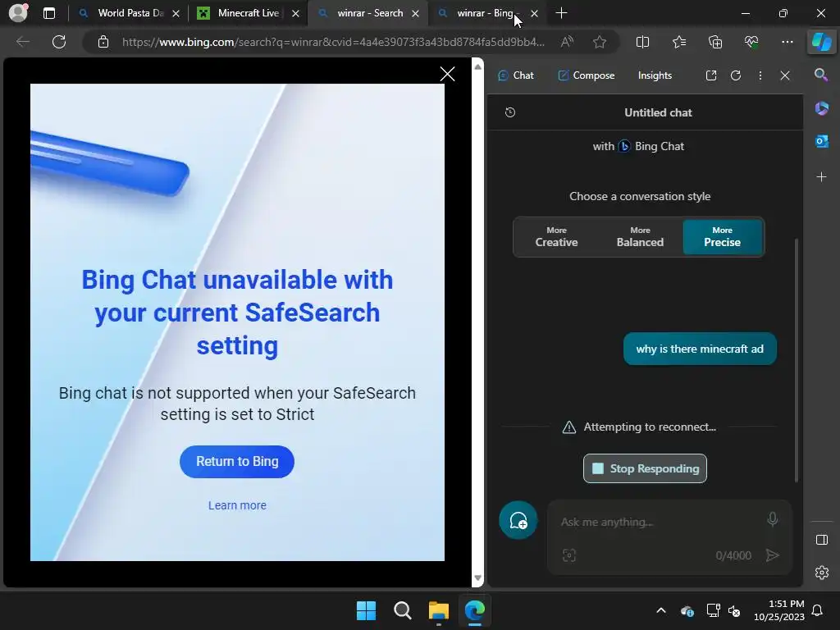Open the sidebar search magnifier icon
The width and height of the screenshot is (840, 630).
(x=821, y=75)
